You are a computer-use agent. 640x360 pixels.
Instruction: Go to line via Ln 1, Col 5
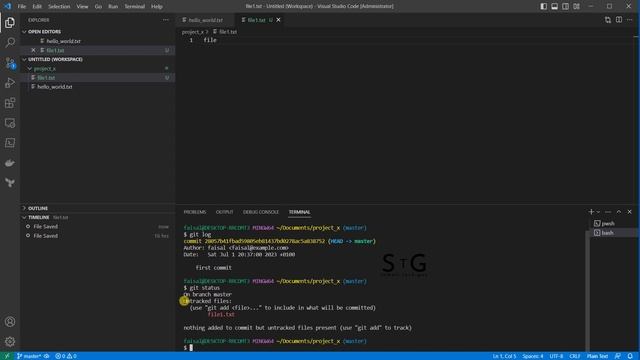pos(504,356)
